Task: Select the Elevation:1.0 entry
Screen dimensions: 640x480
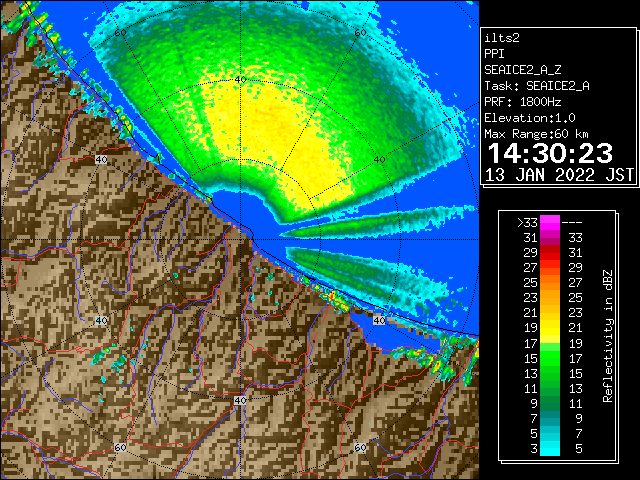Action: (530, 118)
